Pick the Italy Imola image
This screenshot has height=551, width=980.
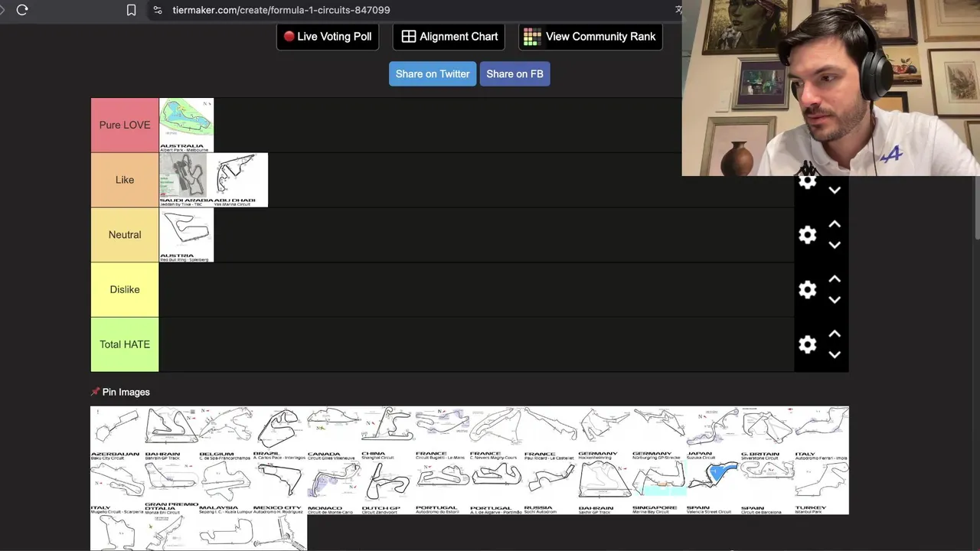tap(822, 433)
